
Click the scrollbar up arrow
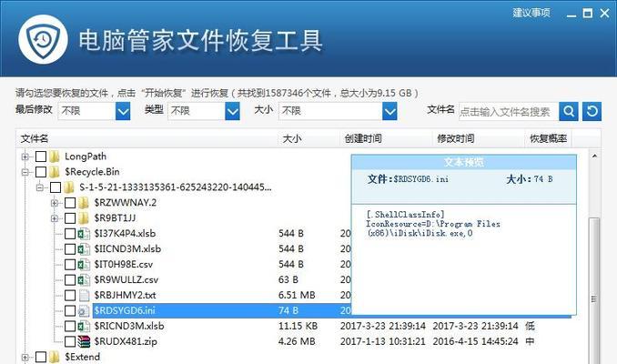click(594, 157)
